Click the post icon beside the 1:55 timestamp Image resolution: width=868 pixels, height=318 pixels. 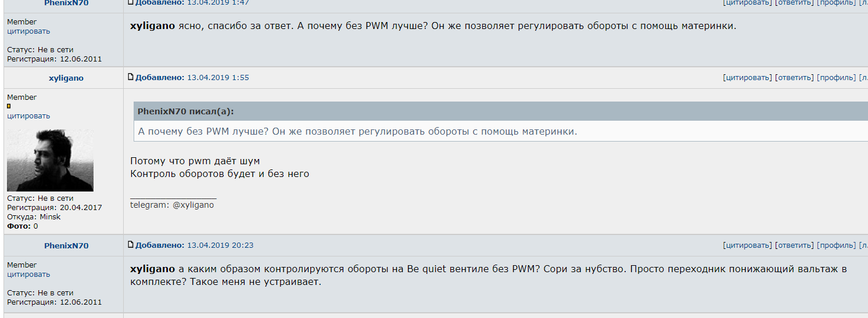(131, 77)
